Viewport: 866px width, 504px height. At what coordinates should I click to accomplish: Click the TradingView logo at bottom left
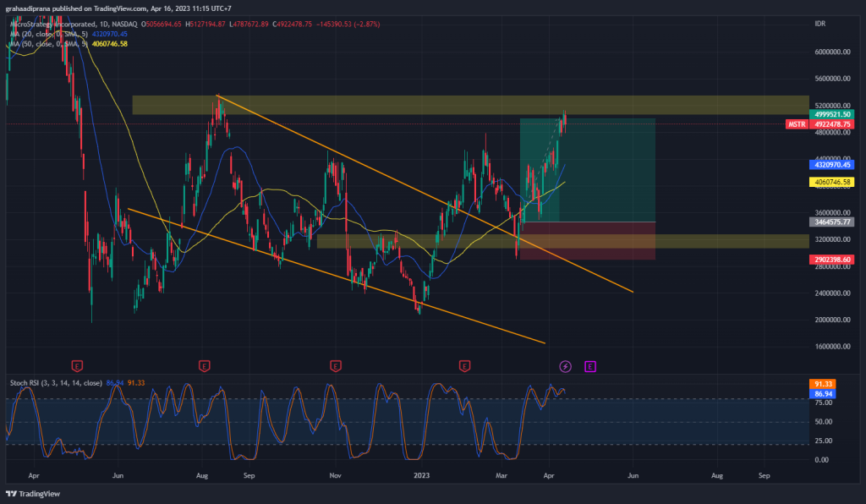33,494
